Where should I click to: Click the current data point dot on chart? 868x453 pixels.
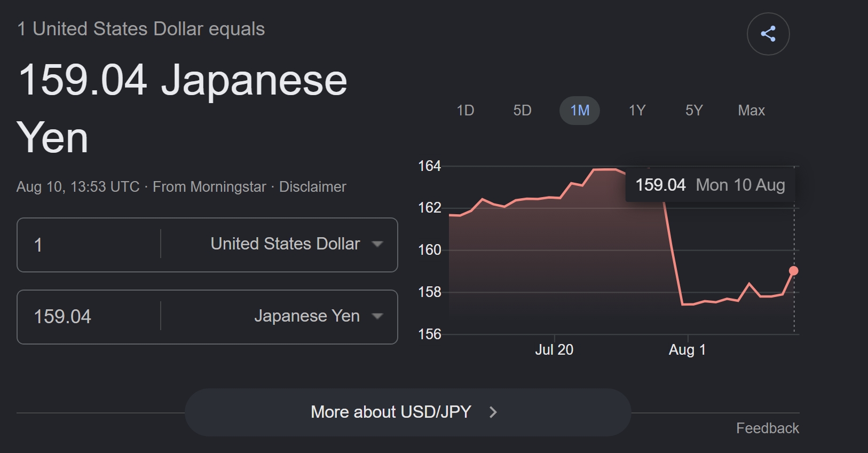coord(794,271)
